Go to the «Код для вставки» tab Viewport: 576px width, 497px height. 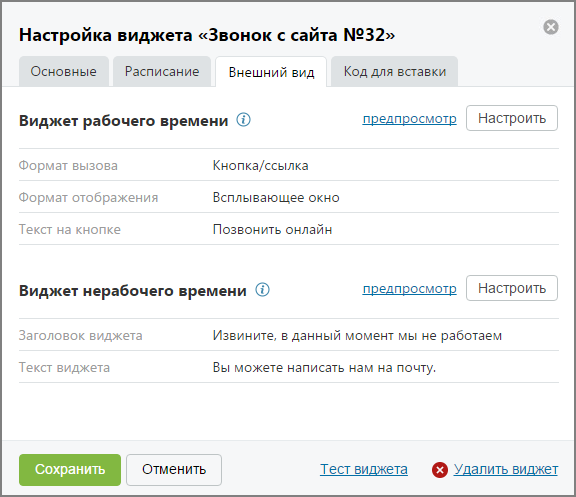click(x=395, y=71)
